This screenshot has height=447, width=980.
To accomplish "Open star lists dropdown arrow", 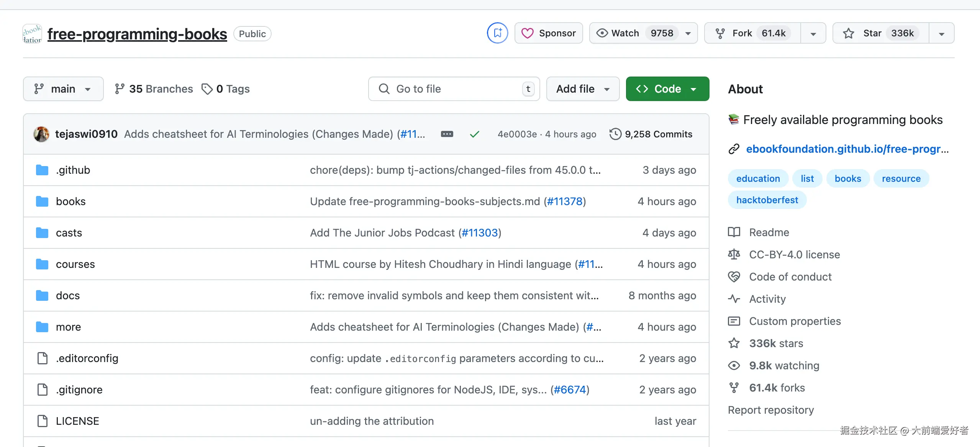I will [941, 33].
